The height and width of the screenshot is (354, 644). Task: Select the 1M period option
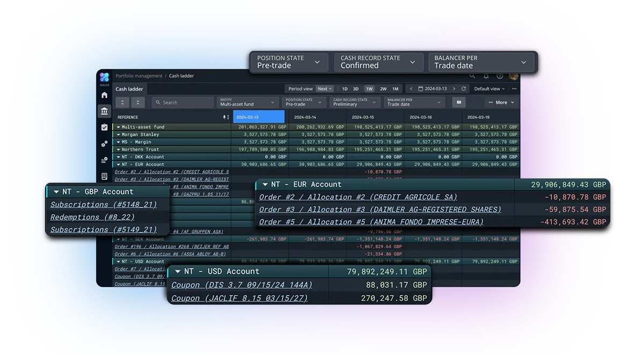coord(395,89)
